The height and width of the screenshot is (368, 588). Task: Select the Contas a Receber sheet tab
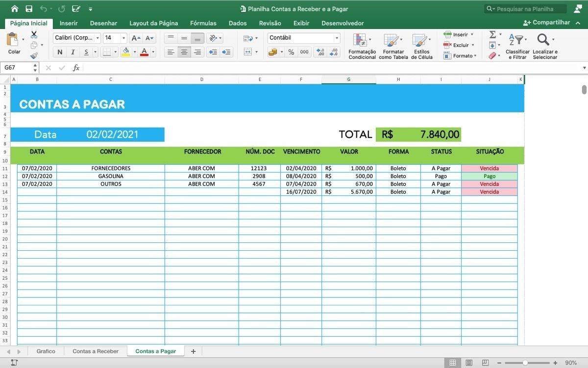click(96, 351)
